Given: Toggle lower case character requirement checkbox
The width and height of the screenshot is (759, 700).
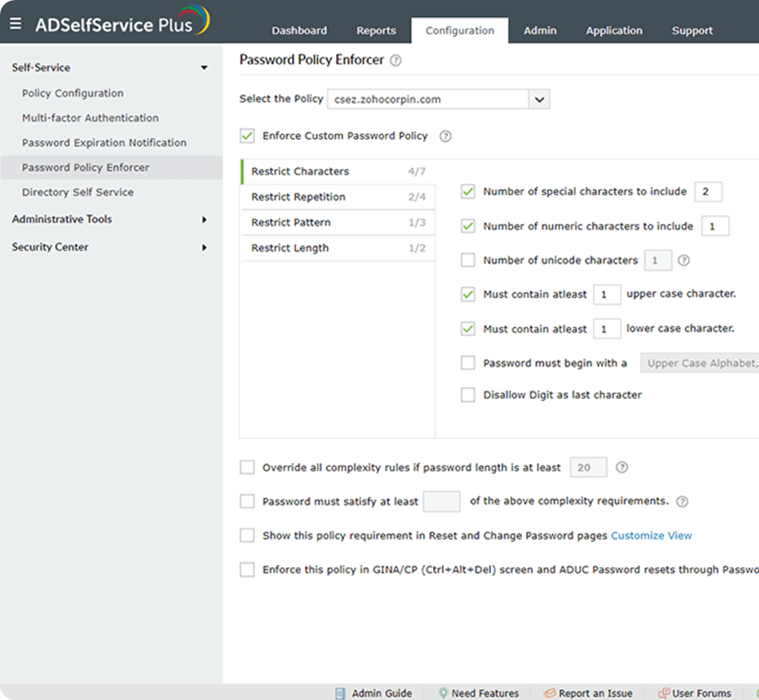Looking at the screenshot, I should click(468, 329).
